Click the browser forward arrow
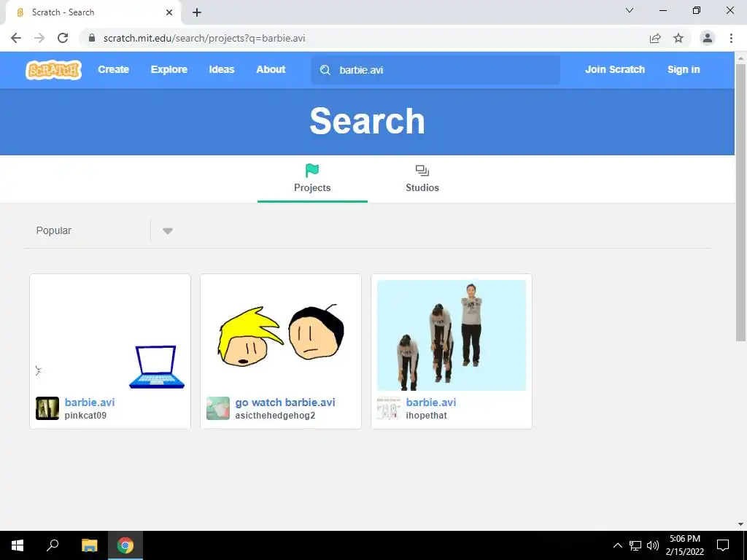 point(39,38)
